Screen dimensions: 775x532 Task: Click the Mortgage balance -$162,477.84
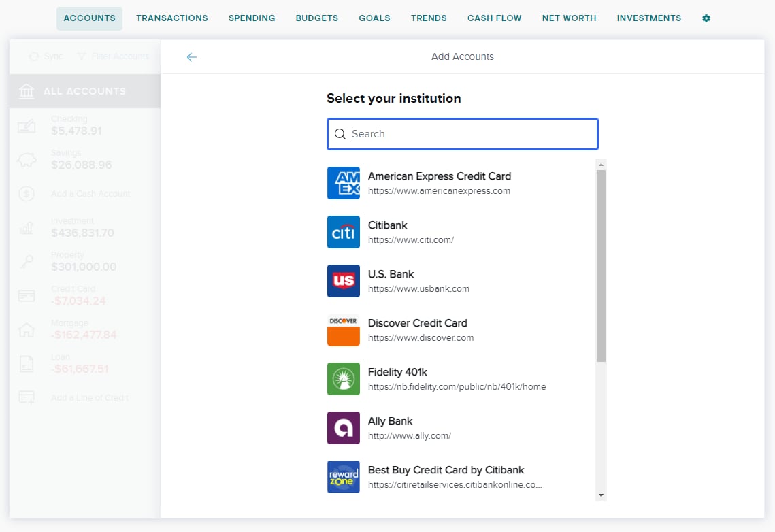tap(84, 335)
